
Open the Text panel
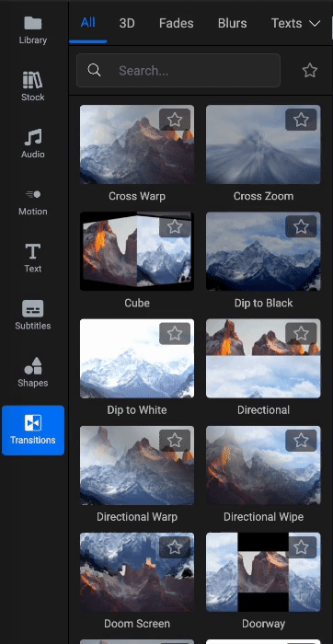point(33,259)
